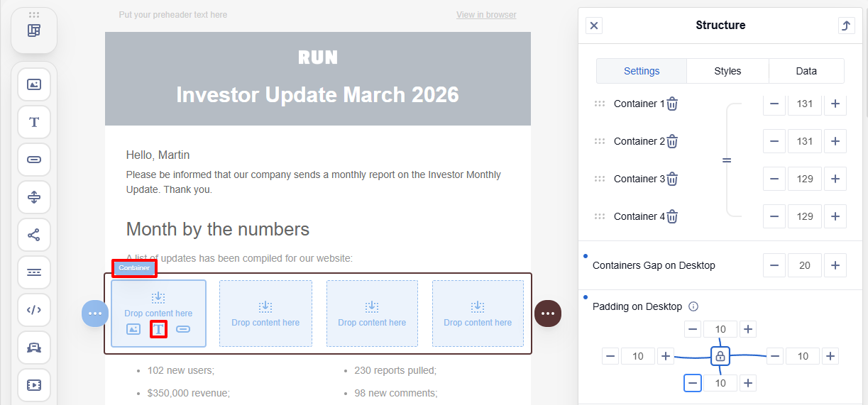Click the equal widths icon beside the containers

(727, 160)
